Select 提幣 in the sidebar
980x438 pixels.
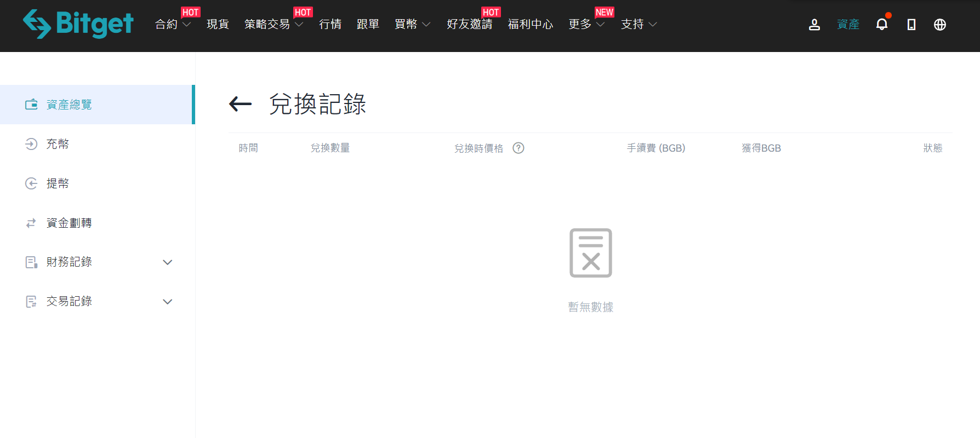point(98,183)
